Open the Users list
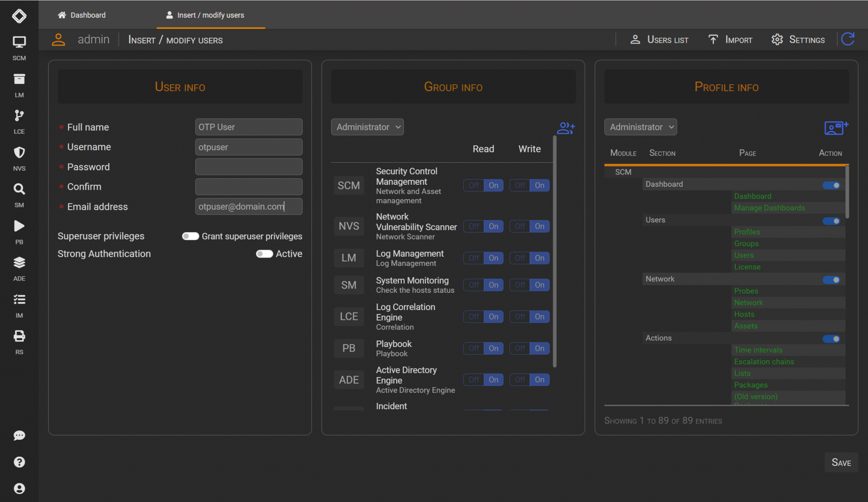 tap(660, 39)
